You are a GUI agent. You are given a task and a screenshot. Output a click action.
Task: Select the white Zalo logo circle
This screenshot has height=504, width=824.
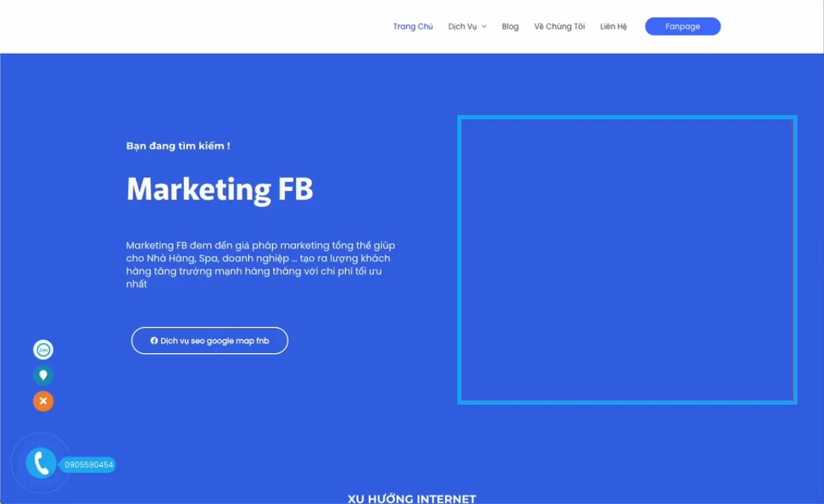(x=43, y=349)
